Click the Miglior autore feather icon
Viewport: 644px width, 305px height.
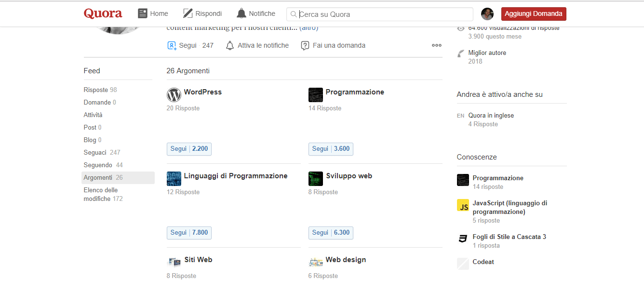(461, 53)
